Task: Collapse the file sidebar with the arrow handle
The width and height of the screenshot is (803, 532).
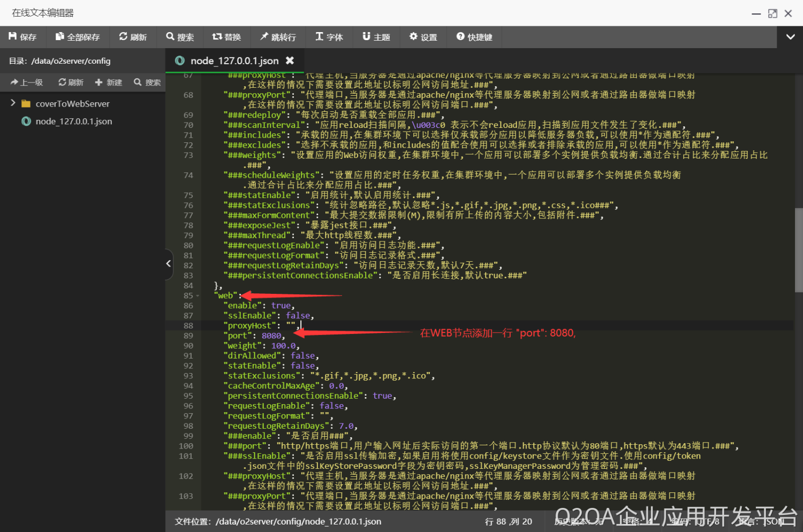Action: [x=169, y=264]
